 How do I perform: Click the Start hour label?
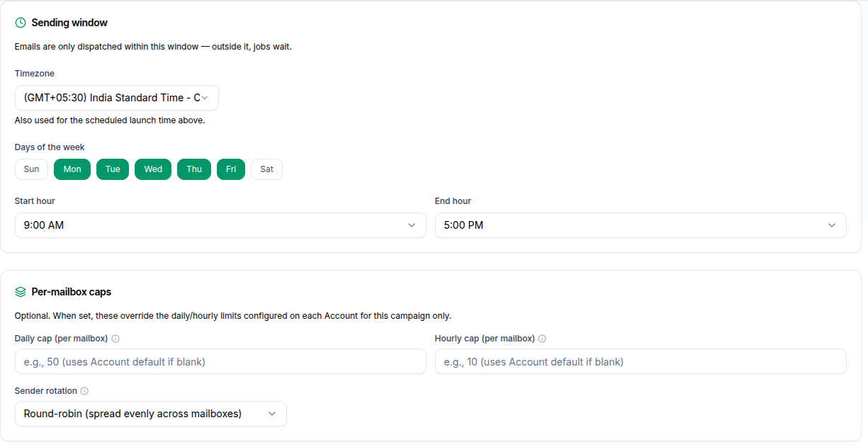pyautogui.click(x=35, y=201)
